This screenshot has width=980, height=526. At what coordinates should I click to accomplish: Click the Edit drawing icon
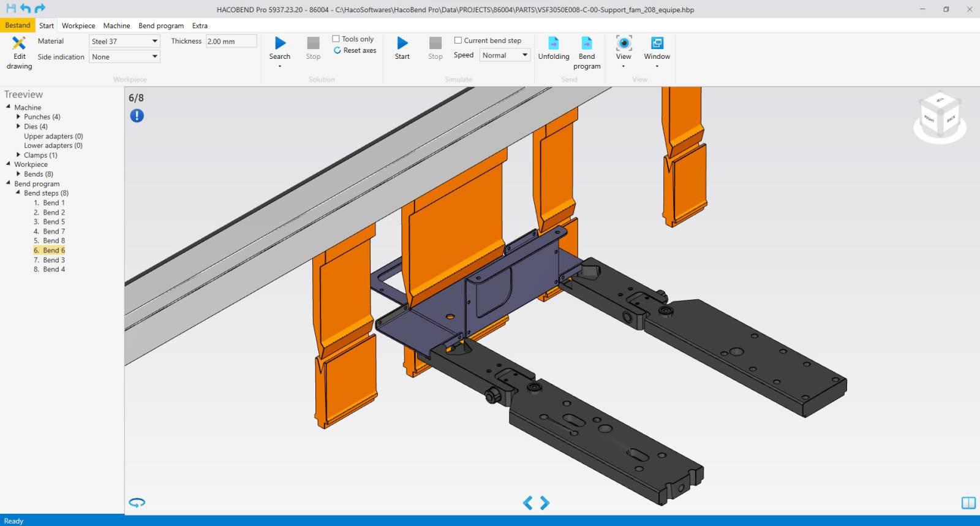(x=19, y=43)
